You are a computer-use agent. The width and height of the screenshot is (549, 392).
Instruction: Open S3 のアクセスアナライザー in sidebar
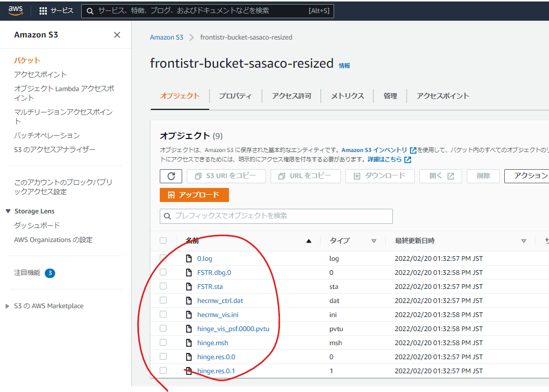(x=55, y=149)
